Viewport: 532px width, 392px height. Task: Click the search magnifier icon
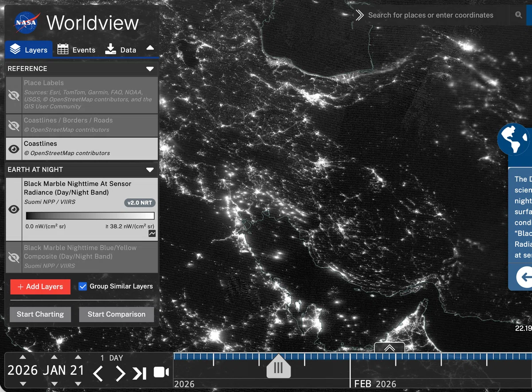518,15
